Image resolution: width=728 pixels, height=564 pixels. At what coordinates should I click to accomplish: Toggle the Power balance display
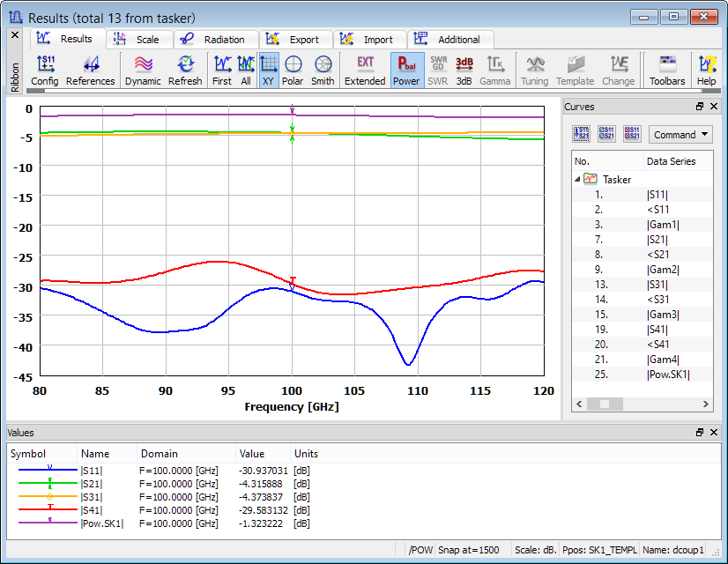(x=406, y=70)
